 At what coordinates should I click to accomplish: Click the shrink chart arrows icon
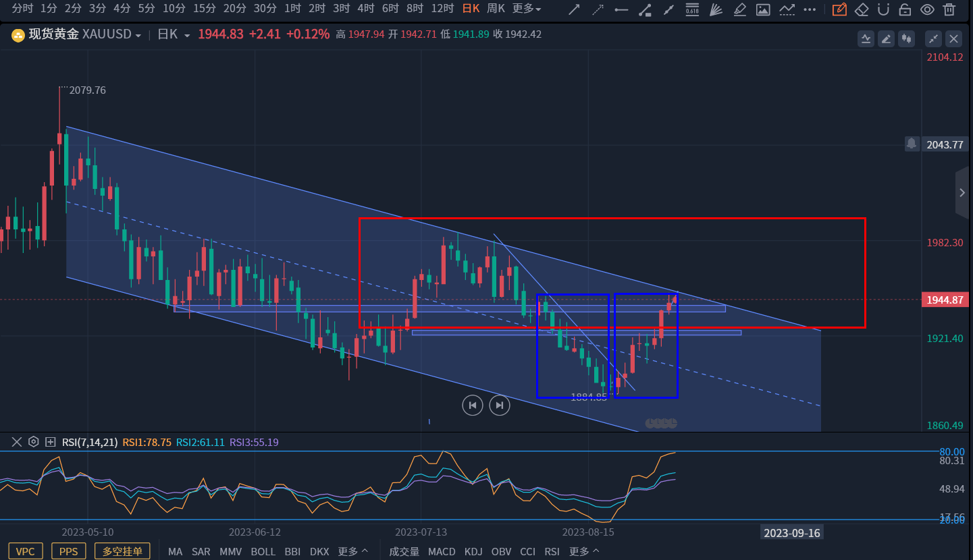[933, 39]
